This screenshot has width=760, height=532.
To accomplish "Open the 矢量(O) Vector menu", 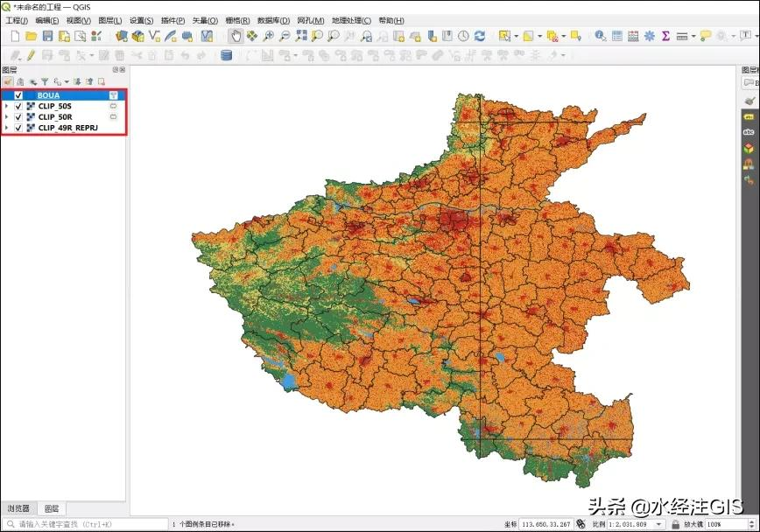I will coord(205,20).
